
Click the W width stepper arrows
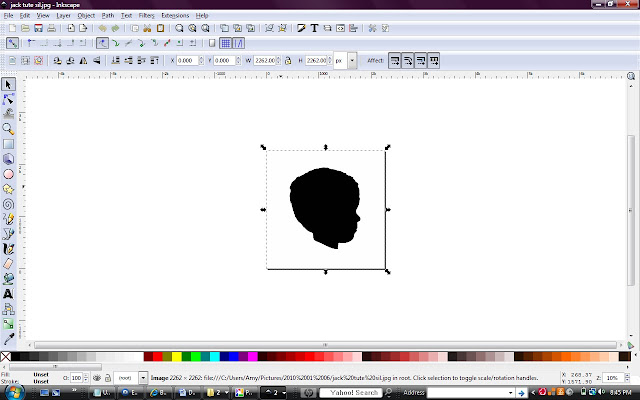tap(278, 60)
